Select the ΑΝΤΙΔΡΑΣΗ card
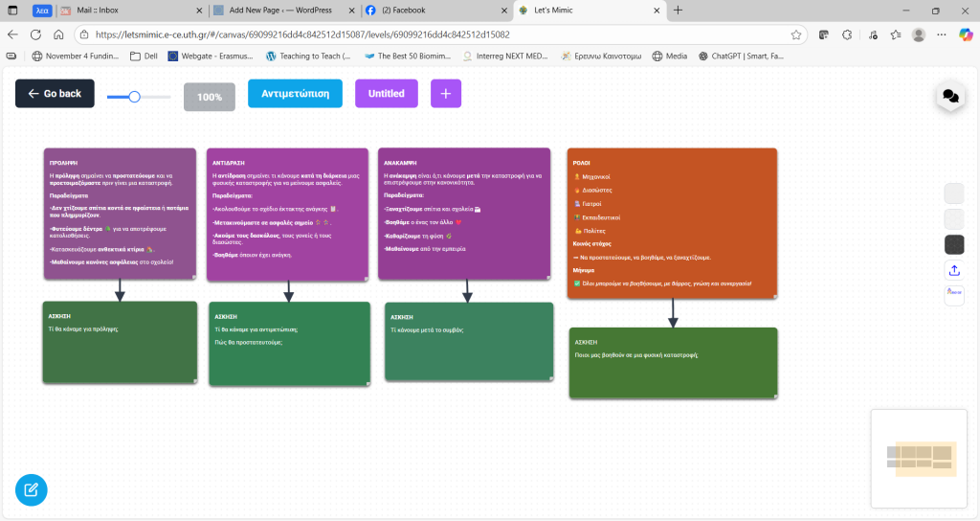 point(287,215)
